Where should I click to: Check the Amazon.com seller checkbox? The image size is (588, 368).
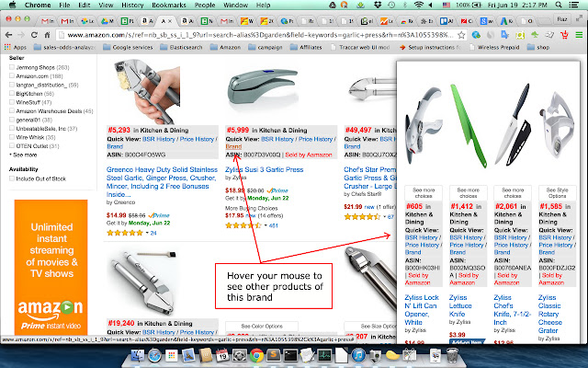click(12, 75)
